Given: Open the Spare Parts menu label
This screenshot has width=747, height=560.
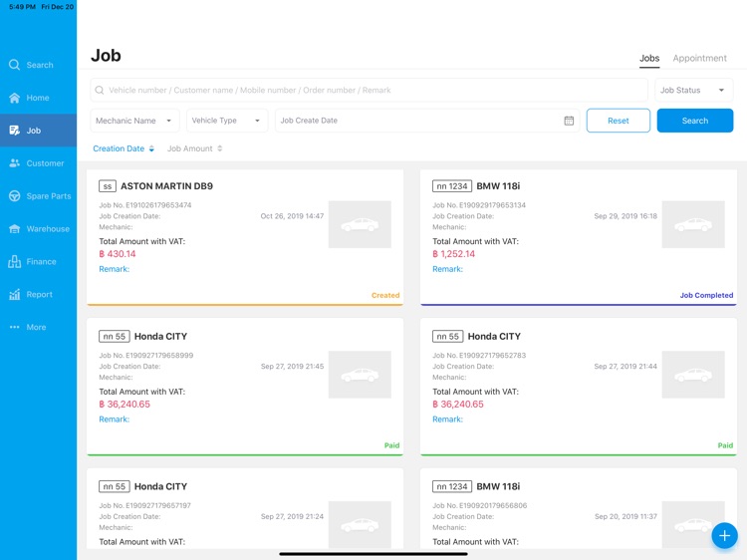Looking at the screenshot, I should click(49, 196).
